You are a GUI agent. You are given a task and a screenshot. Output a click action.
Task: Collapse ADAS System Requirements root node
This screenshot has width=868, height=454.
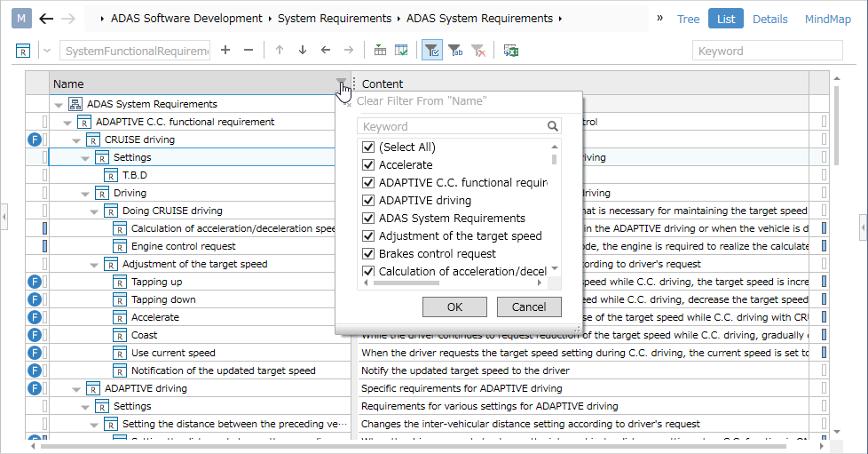tap(59, 104)
